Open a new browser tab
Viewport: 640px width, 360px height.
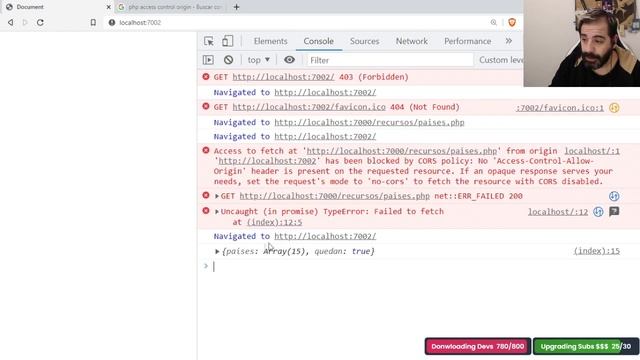[236, 7]
